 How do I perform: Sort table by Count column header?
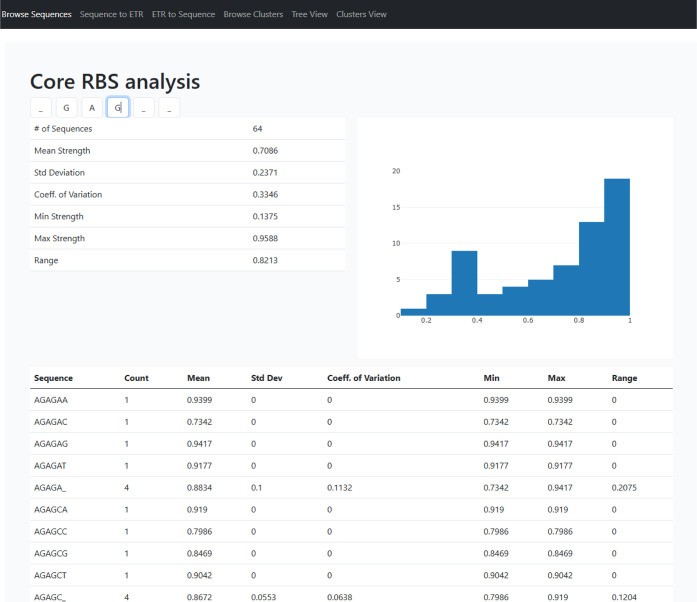[136, 378]
